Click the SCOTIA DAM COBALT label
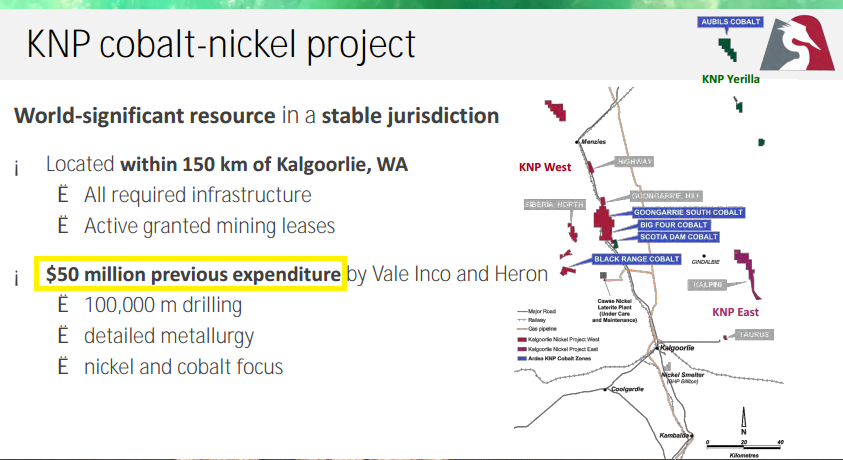The image size is (843, 460). (678, 237)
